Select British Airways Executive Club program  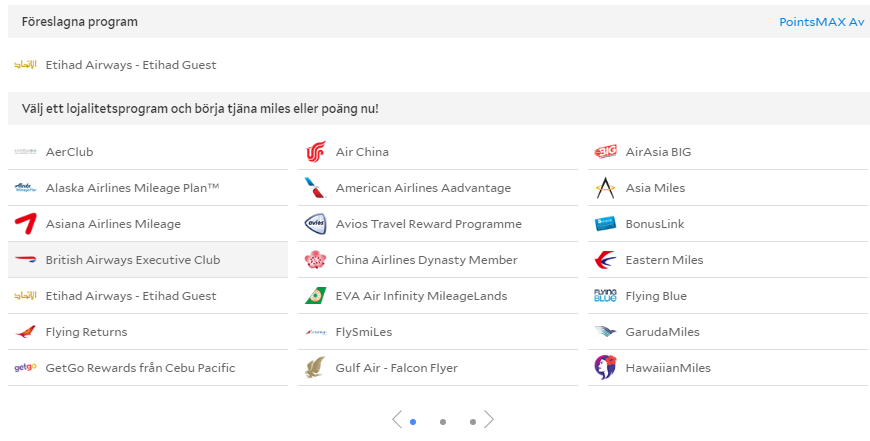point(132,260)
